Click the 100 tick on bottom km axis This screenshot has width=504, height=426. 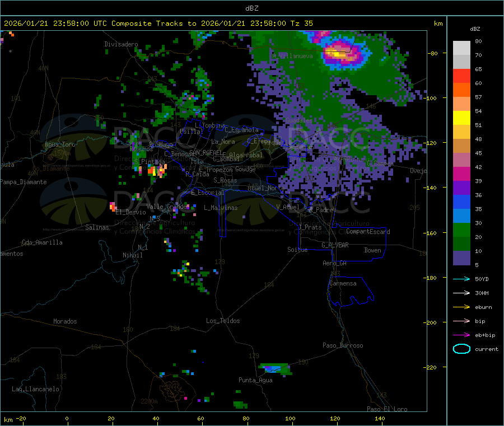290,418
